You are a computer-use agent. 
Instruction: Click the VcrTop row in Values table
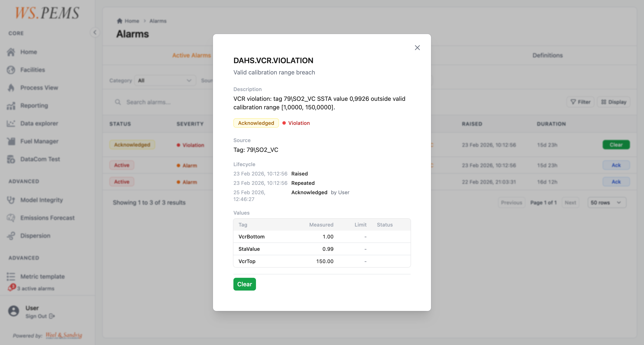tap(322, 261)
